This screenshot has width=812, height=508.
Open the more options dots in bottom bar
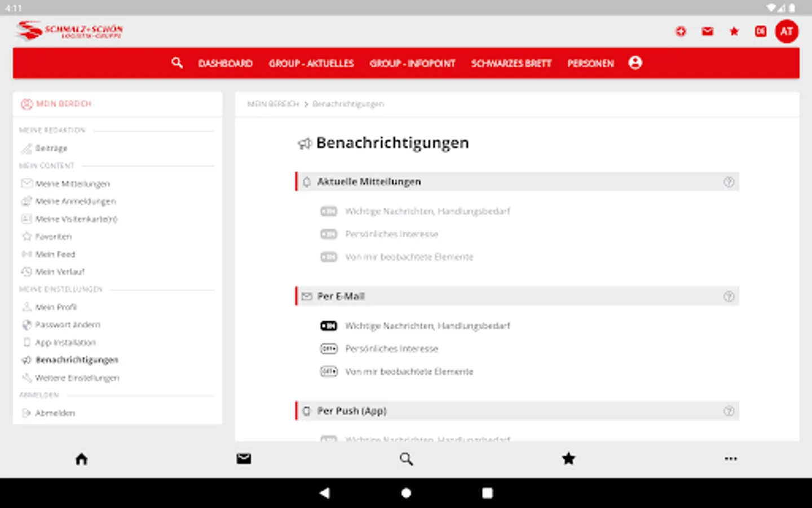731,459
